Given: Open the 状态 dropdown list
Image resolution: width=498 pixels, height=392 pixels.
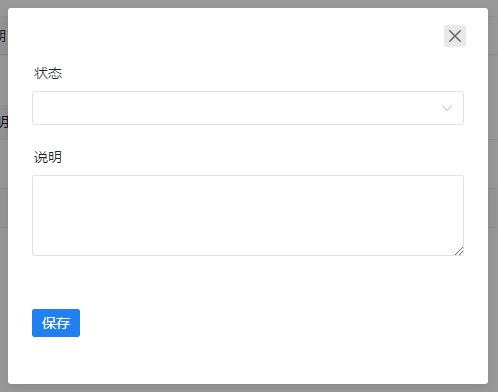Looking at the screenshot, I should (248, 108).
